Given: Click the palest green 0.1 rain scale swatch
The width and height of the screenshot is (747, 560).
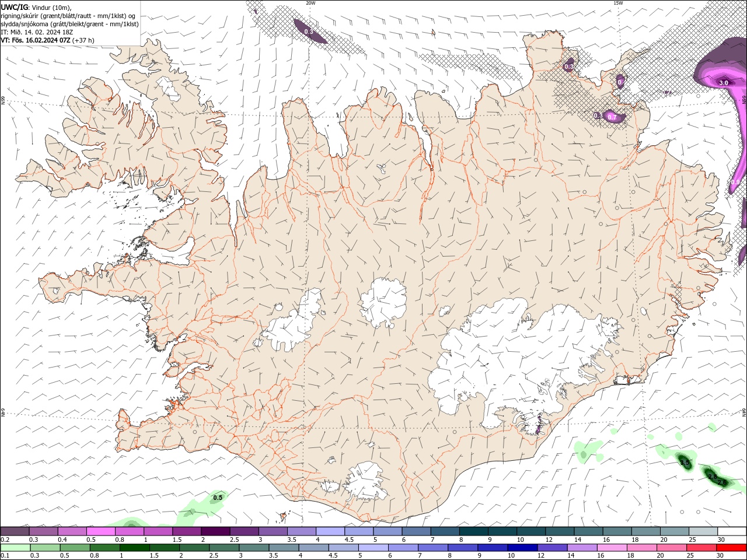Looking at the screenshot, I should tap(15, 548).
